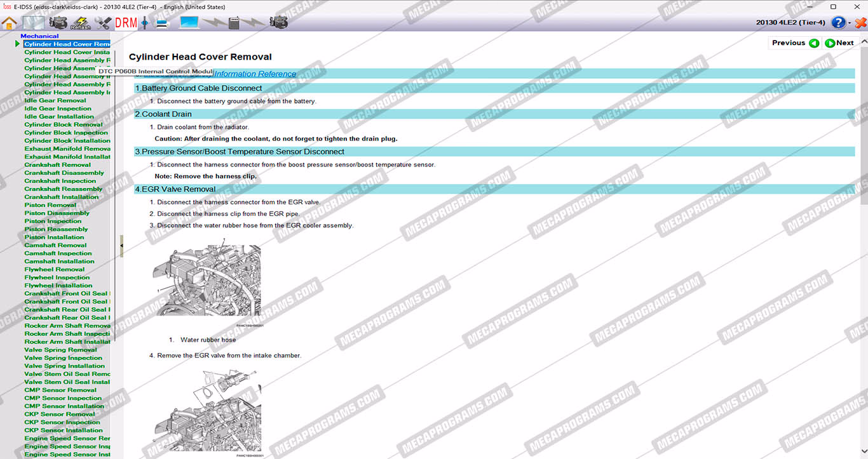
Task: Click the blue help question mark icon
Action: click(x=838, y=23)
